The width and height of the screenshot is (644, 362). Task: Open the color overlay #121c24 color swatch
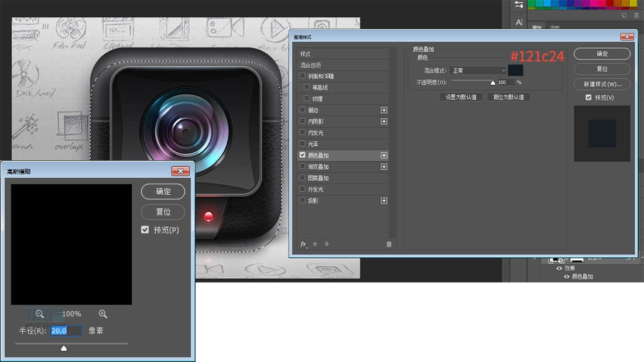click(x=515, y=70)
